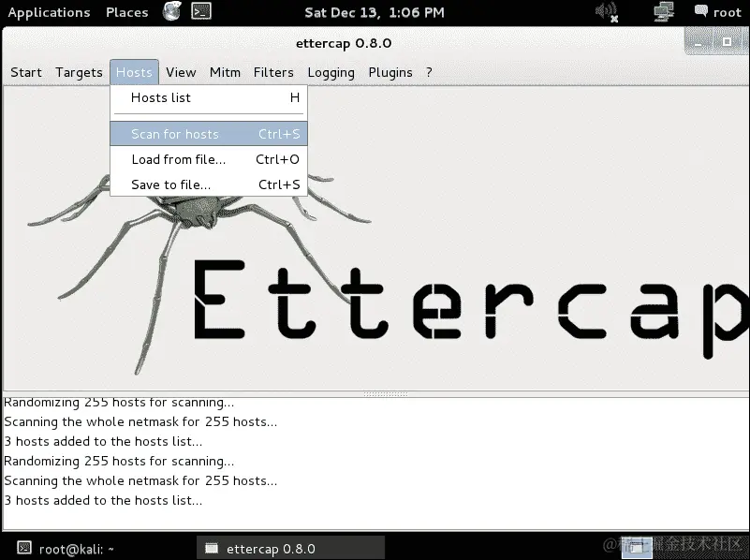Open the Applications menu on the top panel
Viewport: 750px width, 560px height.
(49, 12)
